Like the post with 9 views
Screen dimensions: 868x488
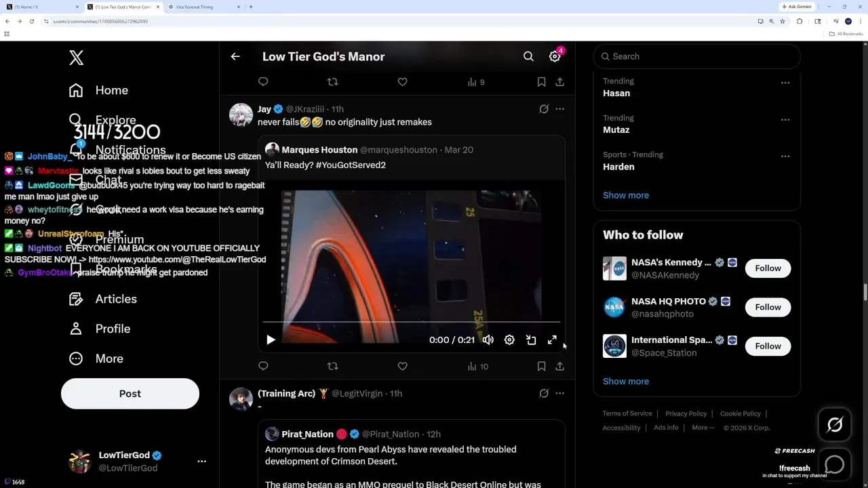coord(402,82)
